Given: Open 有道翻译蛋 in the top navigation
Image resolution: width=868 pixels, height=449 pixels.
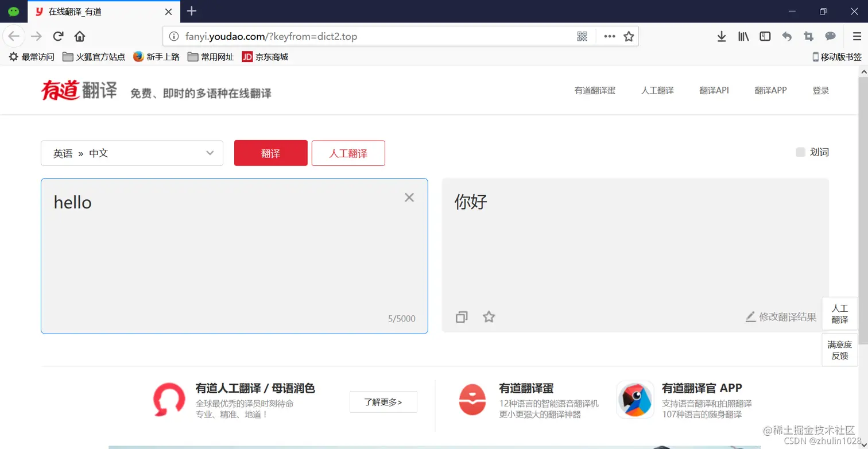Looking at the screenshot, I should [595, 90].
